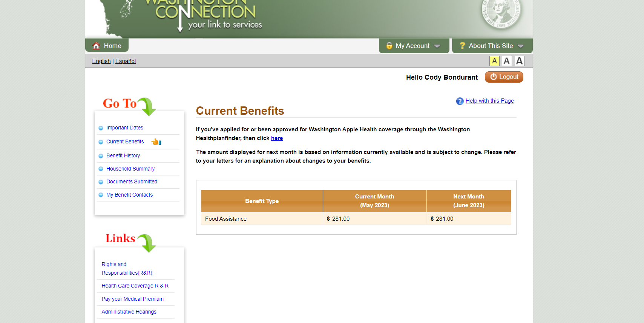
Task: Click the Food Assistance row label
Action: click(226, 219)
